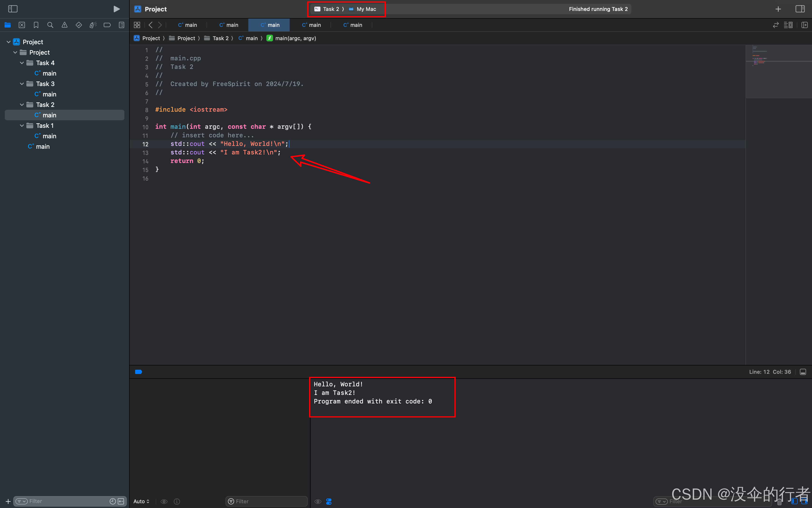Image resolution: width=812 pixels, height=508 pixels.
Task: Open the Find navigator magnifier
Action: coord(50,25)
